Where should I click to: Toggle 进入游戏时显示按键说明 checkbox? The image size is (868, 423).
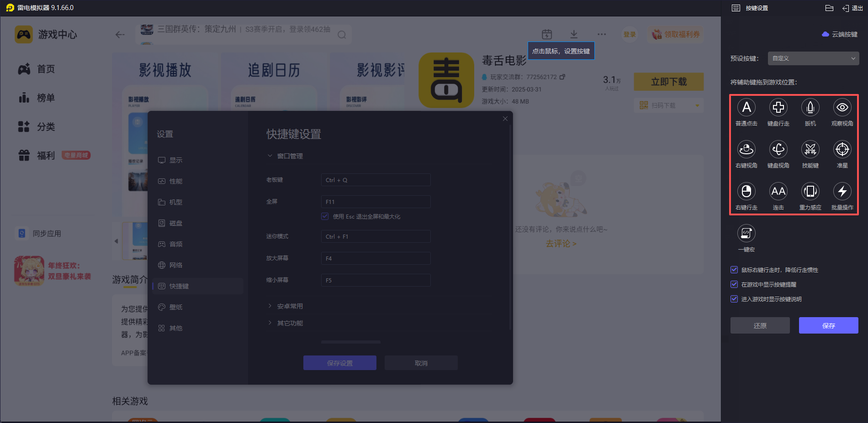734,299
